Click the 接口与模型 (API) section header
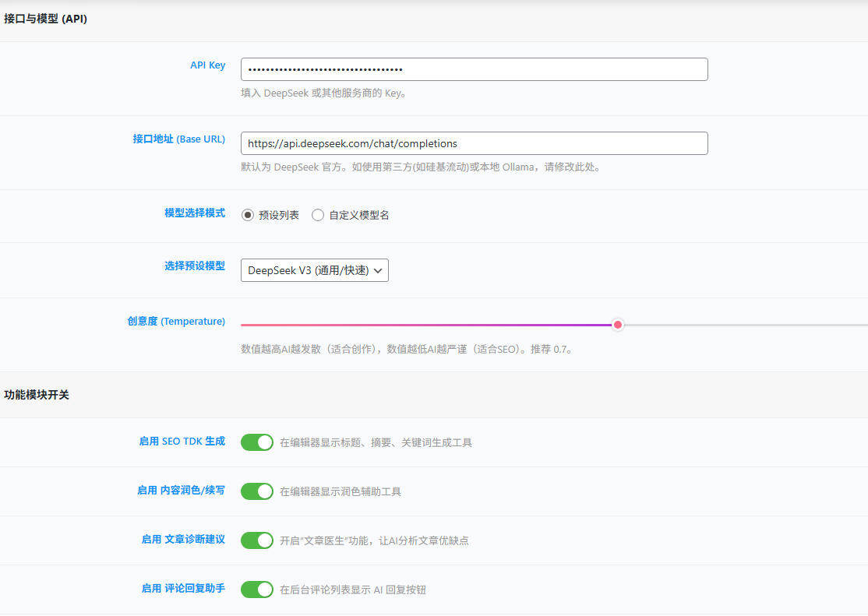 48,18
